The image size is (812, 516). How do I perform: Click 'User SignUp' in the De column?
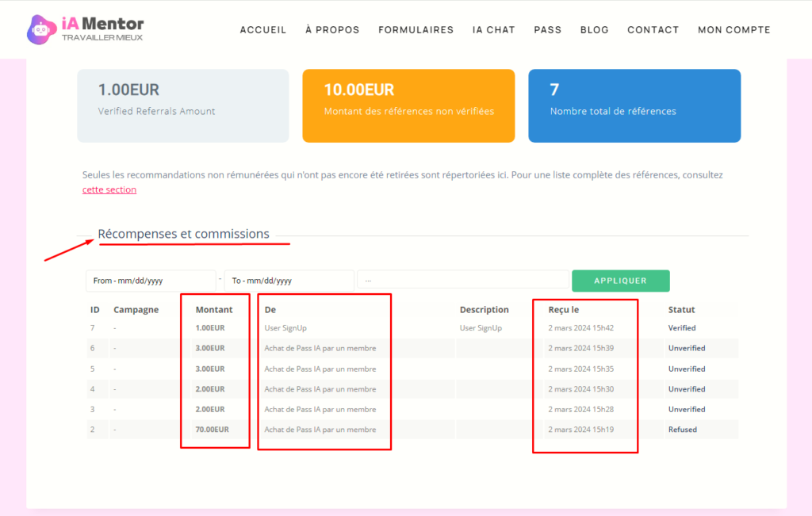[285, 327]
